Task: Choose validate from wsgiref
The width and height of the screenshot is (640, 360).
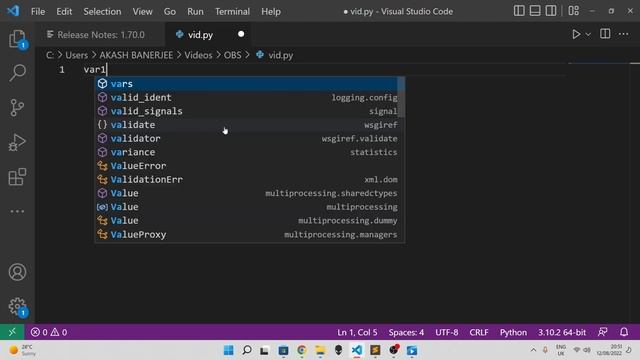Action: pyautogui.click(x=247, y=125)
